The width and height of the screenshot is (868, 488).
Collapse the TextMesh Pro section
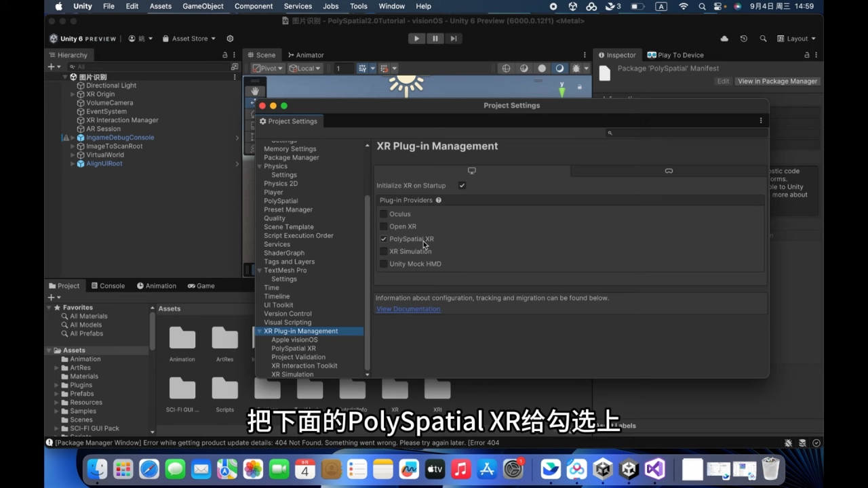(260, 270)
